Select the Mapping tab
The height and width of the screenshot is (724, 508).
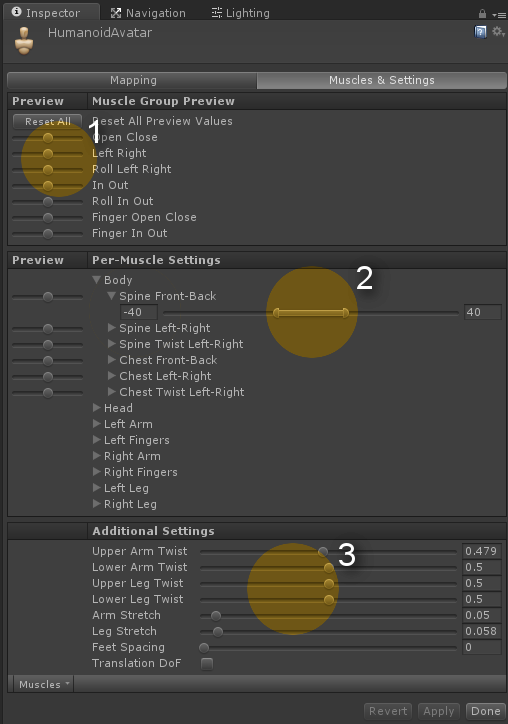coord(133,80)
